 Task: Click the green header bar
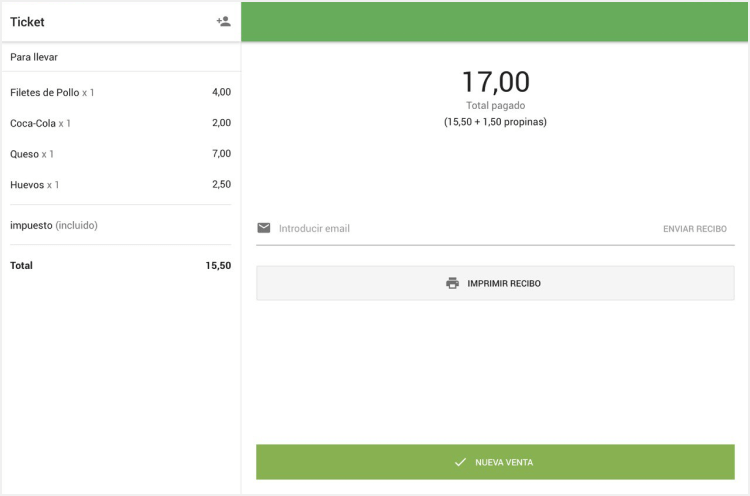point(495,21)
